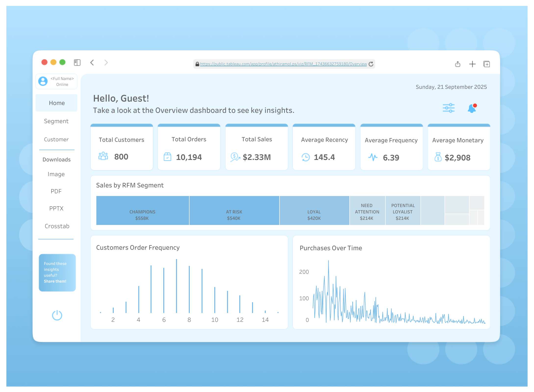Click the shopping bag icon on Total Orders card
The height and width of the screenshot is (392, 534).
coord(167,157)
